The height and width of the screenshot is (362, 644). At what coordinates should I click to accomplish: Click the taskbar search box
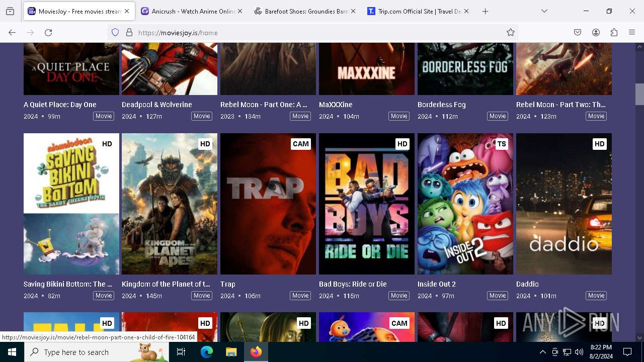[x=97, y=352]
